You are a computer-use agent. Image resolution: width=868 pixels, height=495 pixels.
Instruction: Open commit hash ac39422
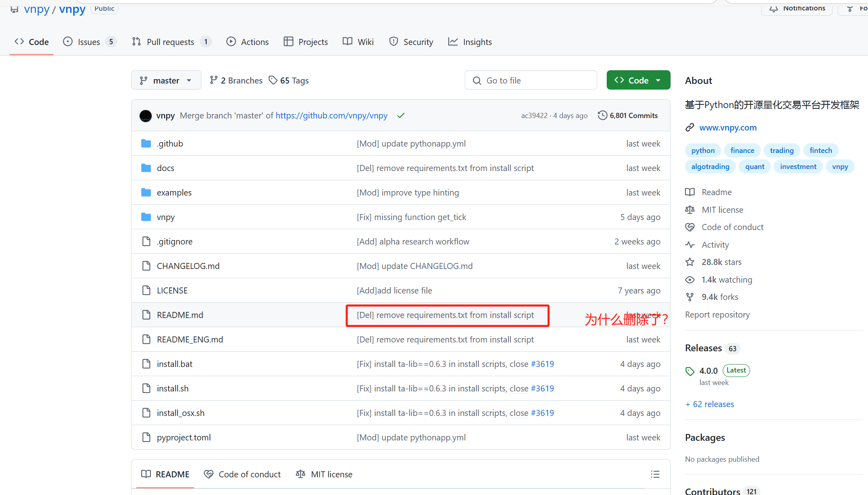[534, 116]
